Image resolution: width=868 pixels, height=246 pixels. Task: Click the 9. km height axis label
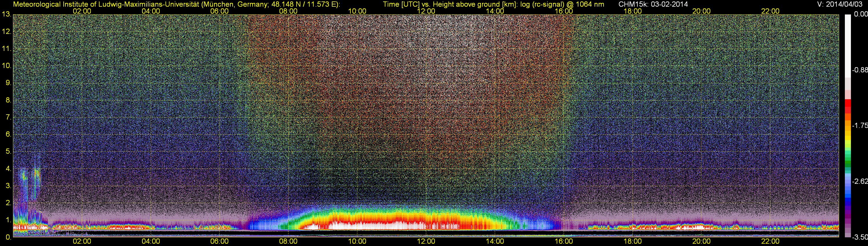(x=8, y=83)
